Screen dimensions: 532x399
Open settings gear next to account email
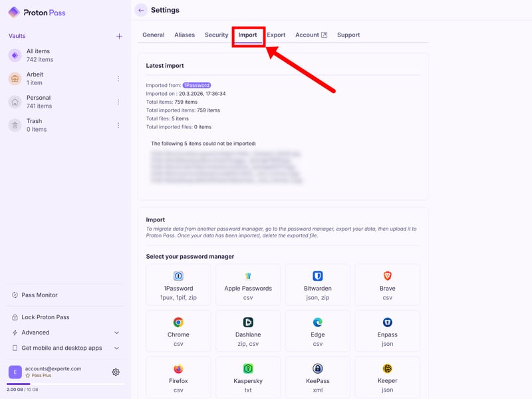(x=116, y=372)
